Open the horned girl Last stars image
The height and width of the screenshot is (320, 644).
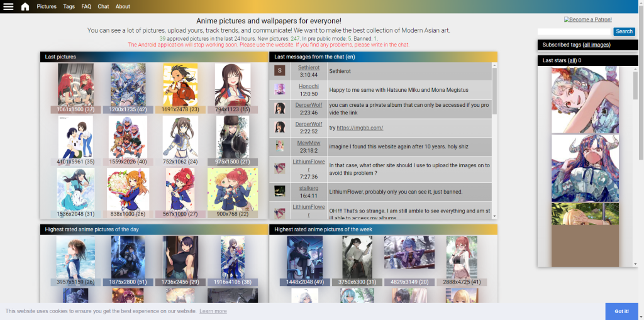coord(585,168)
